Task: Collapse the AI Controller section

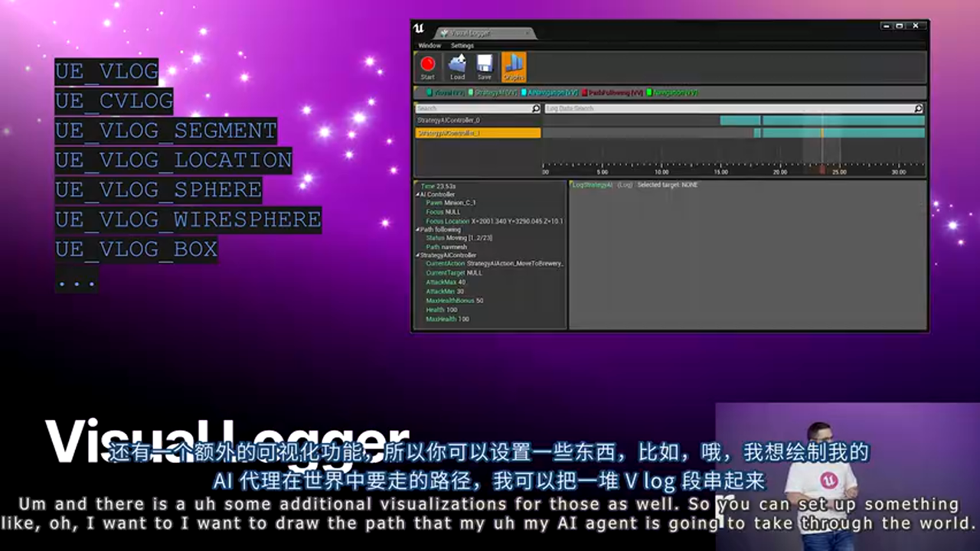Action: coord(418,194)
